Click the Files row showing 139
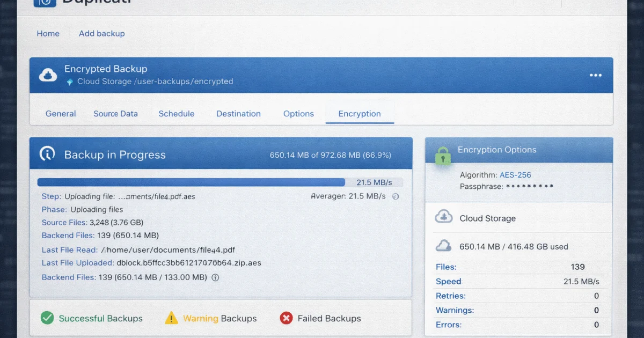644x338 pixels. [x=518, y=267]
